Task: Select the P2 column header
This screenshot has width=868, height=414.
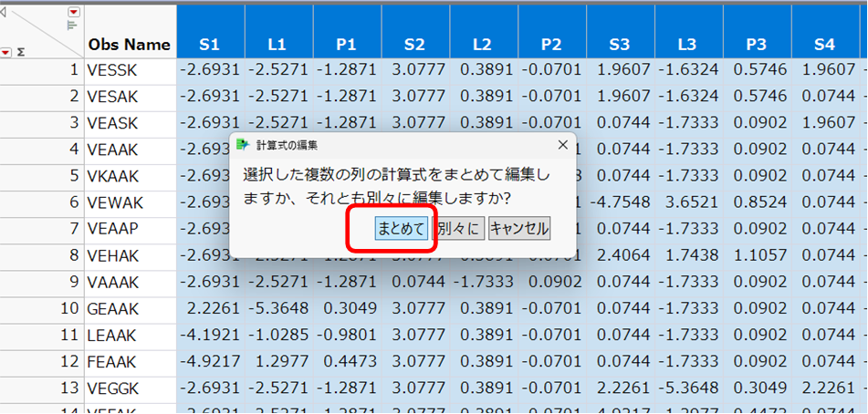Action: tap(551, 32)
